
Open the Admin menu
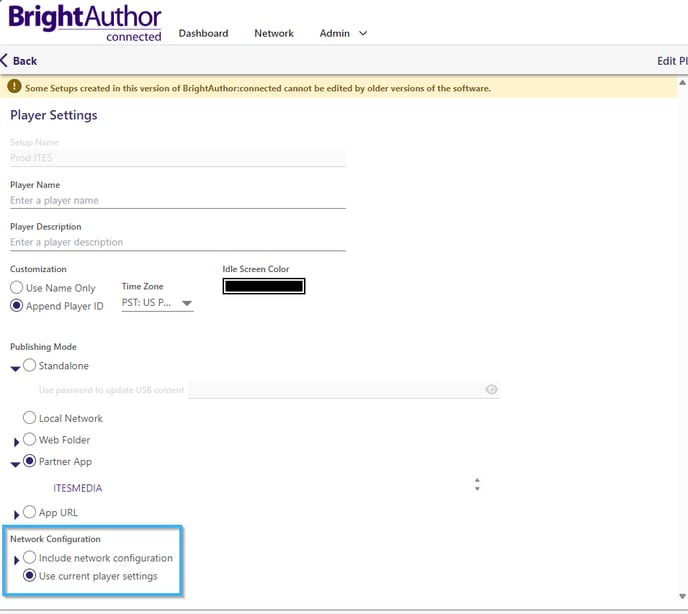pos(334,33)
